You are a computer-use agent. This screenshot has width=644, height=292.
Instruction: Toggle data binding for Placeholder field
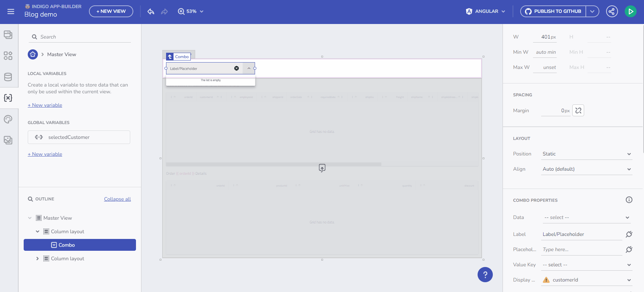tap(629, 249)
